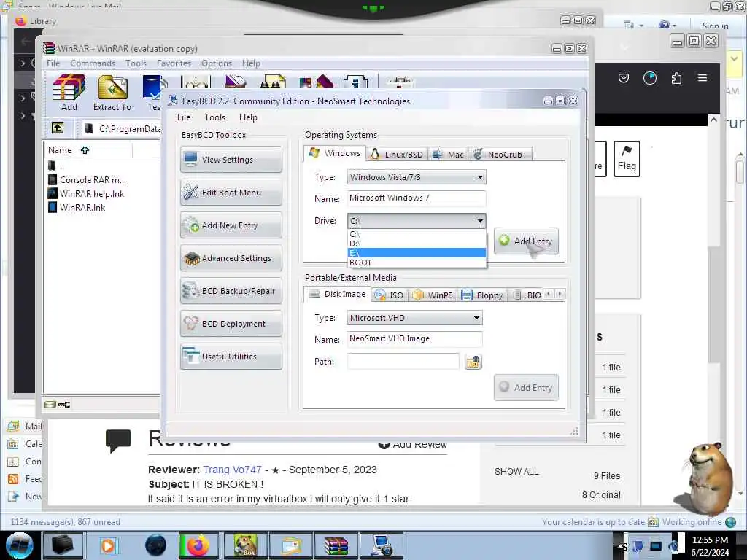Switch to the Linux/BSD tab

397,155
